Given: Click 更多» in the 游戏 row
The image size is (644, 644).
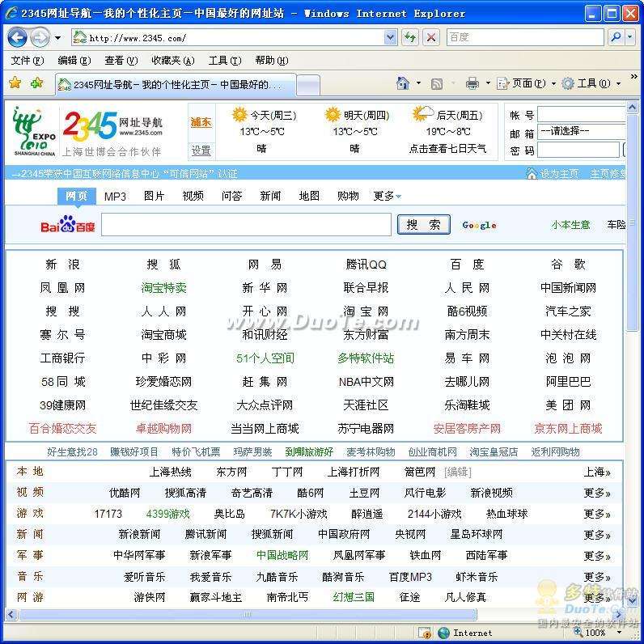Looking at the screenshot, I should coord(597,514).
